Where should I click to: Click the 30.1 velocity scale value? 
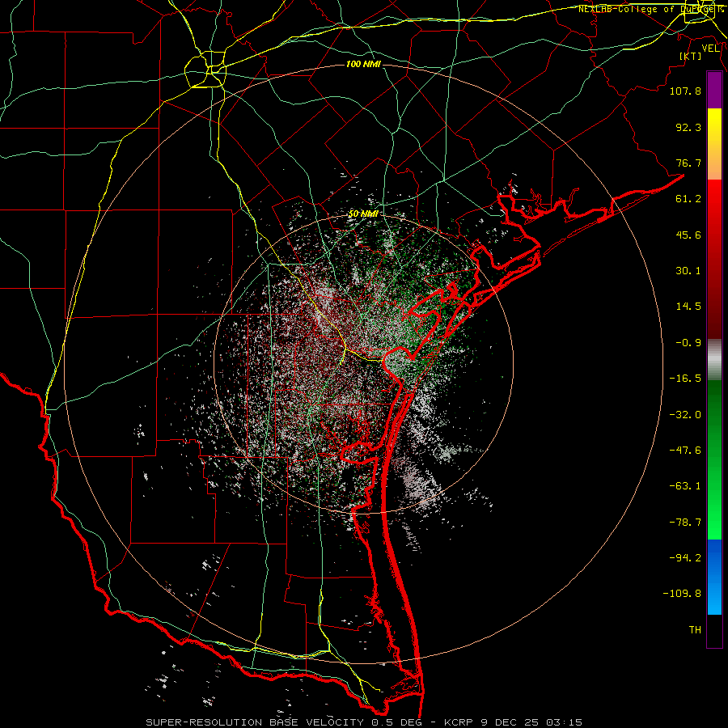[x=688, y=271]
